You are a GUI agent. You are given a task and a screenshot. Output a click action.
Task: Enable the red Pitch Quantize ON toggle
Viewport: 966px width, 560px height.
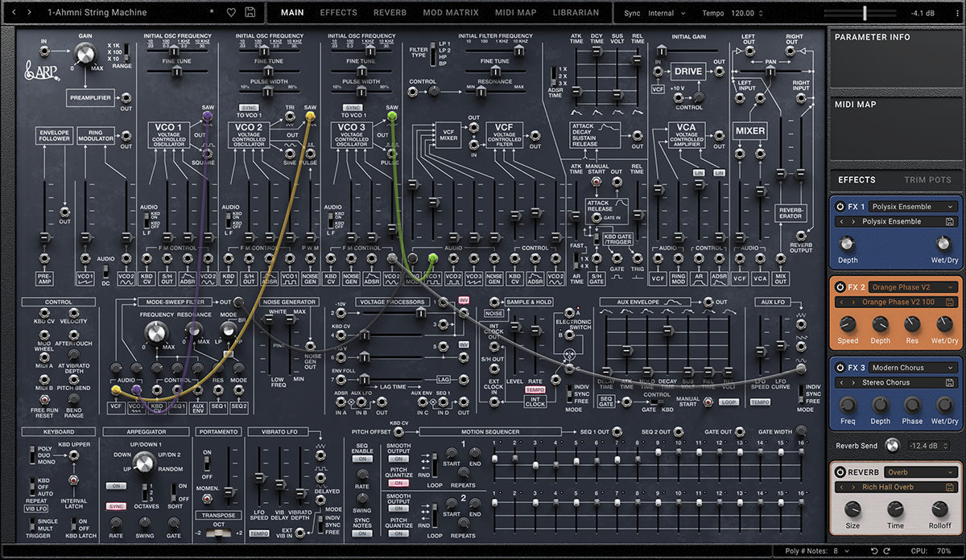point(398,481)
